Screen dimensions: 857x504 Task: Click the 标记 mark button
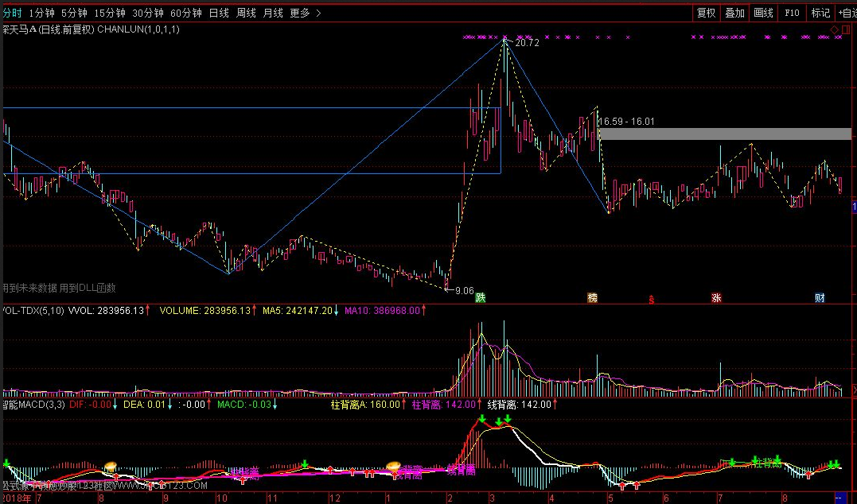pos(820,13)
